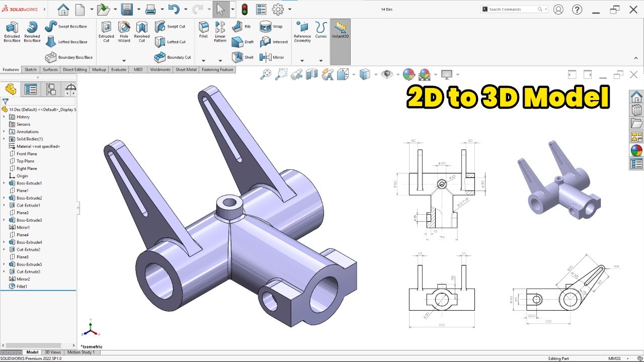The width and height of the screenshot is (644, 362).
Task: Switch to ConfigurationManager panel tab
Action: point(51,89)
